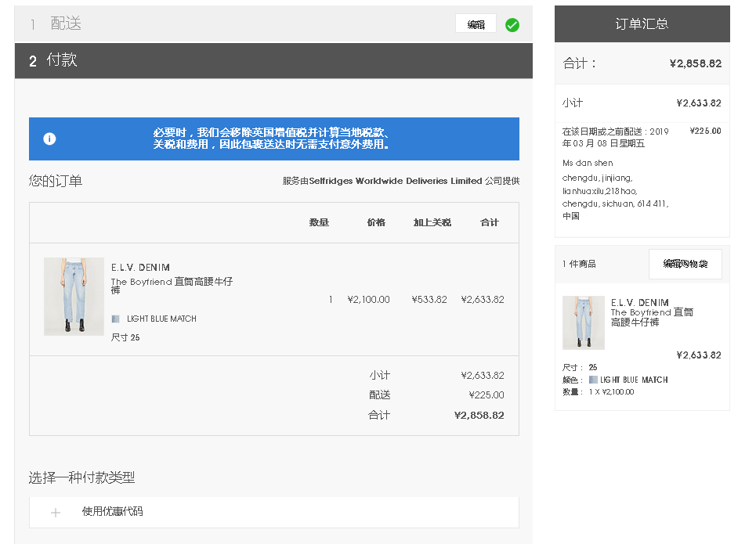This screenshot has height=544, width=756.
Task: Click the color swatch in summary sidebar
Action: click(593, 380)
